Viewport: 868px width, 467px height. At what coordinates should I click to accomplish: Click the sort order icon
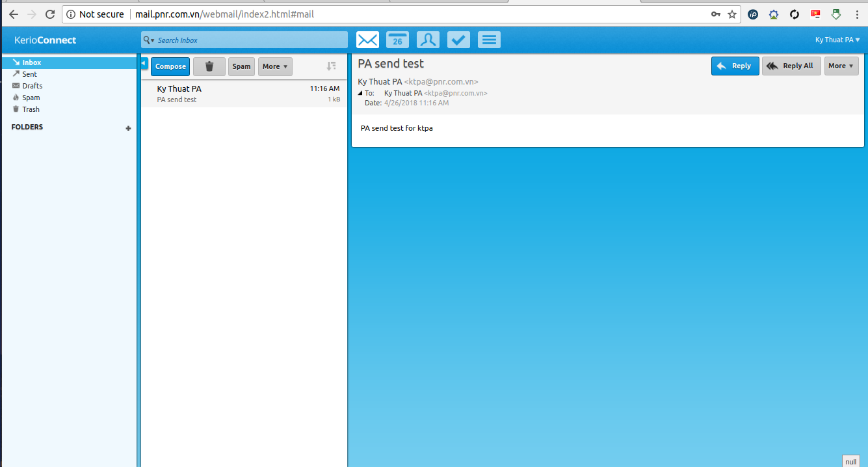point(331,66)
